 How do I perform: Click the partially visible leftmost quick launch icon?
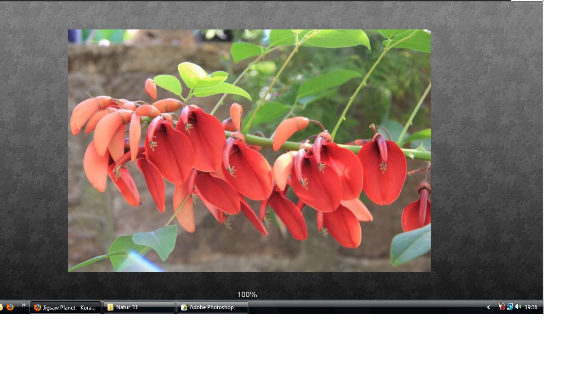pos(1,307)
